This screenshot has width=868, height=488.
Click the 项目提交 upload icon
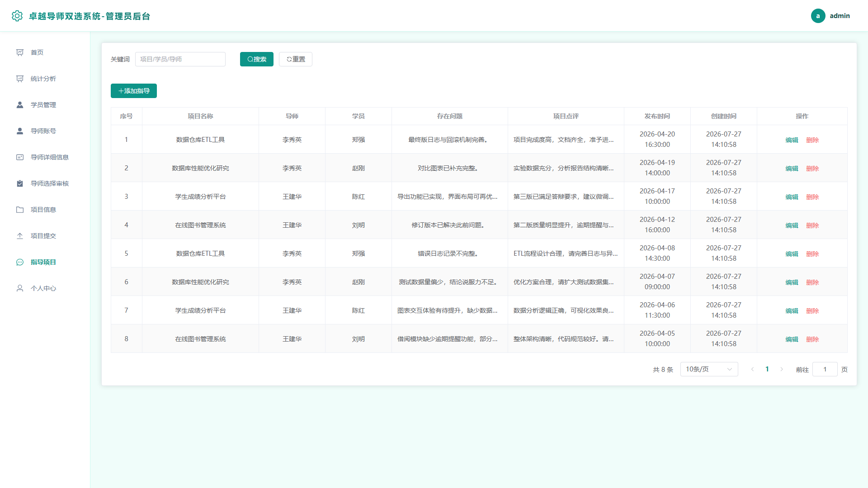[20, 236]
